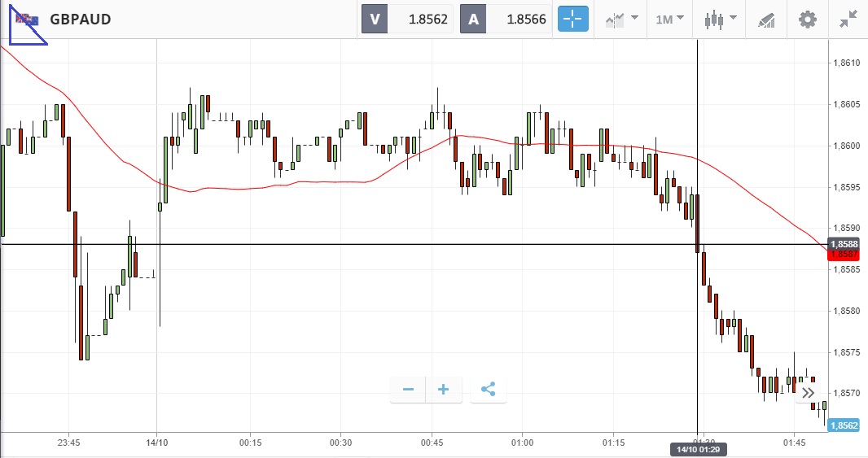This screenshot has width=868, height=458.
Task: Zoom out the chart with minus button
Action: (x=409, y=390)
